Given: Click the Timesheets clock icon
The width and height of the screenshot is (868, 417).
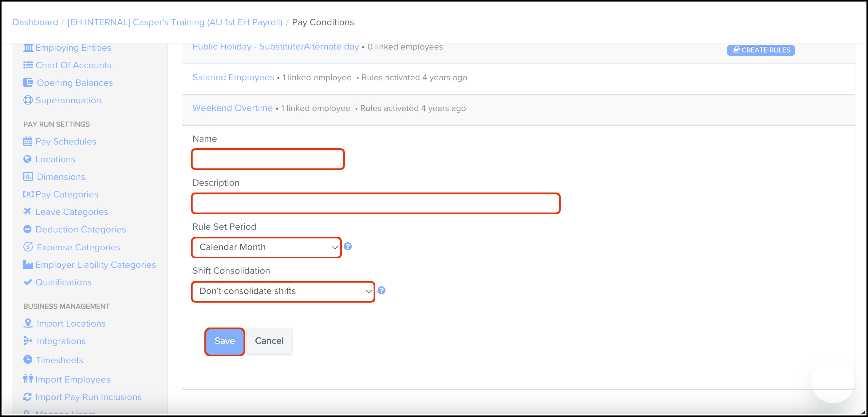Looking at the screenshot, I should [28, 360].
